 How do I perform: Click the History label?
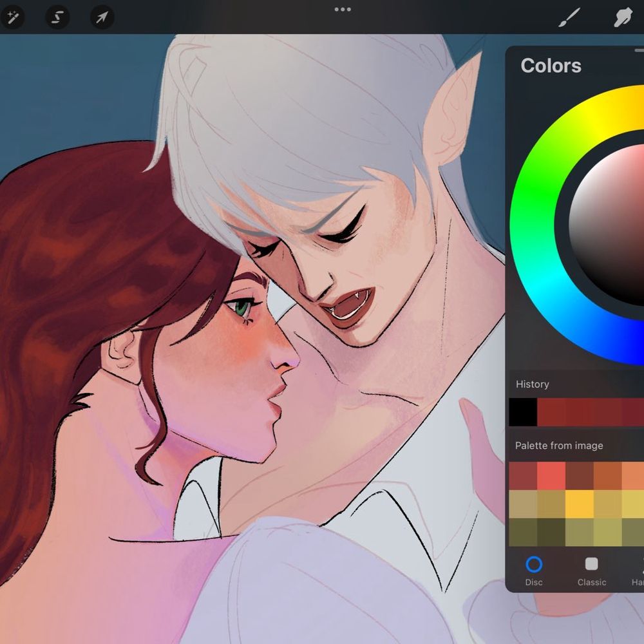533,384
